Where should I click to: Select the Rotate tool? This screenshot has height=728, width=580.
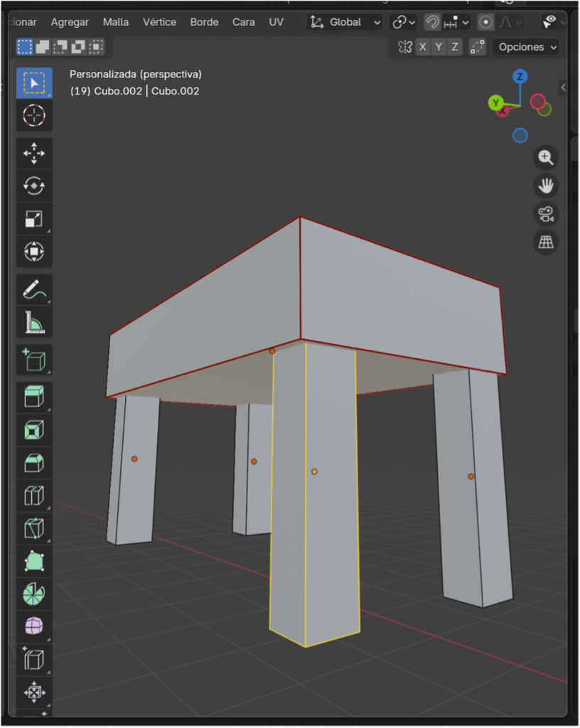point(34,186)
